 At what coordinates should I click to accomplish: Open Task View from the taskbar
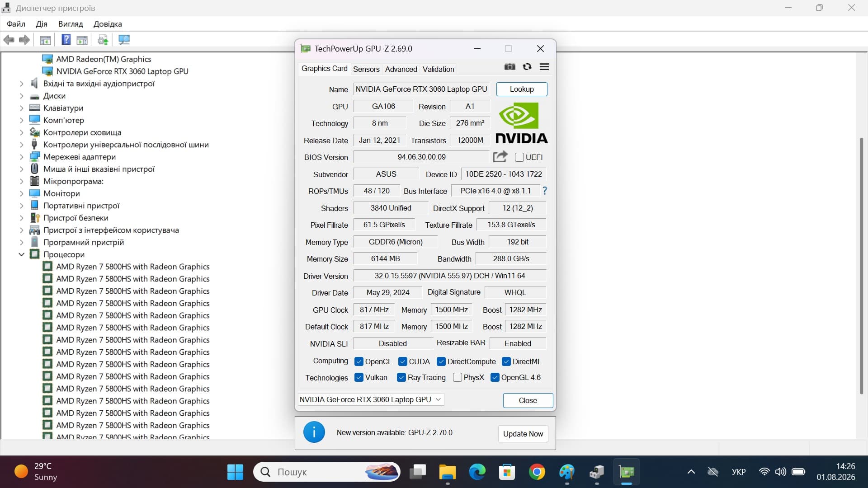click(x=418, y=472)
